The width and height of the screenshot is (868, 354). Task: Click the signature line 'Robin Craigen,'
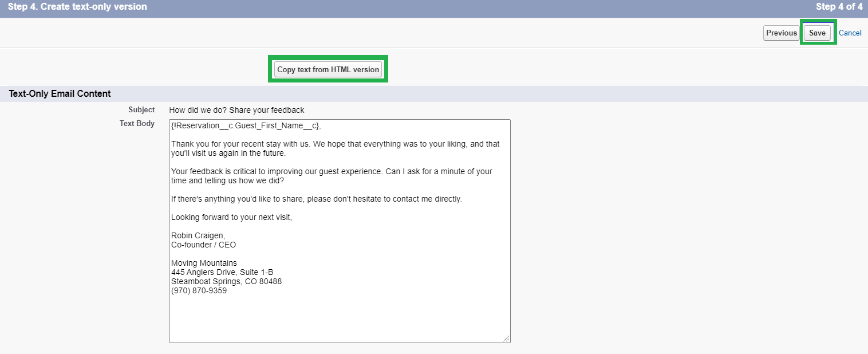[197, 235]
